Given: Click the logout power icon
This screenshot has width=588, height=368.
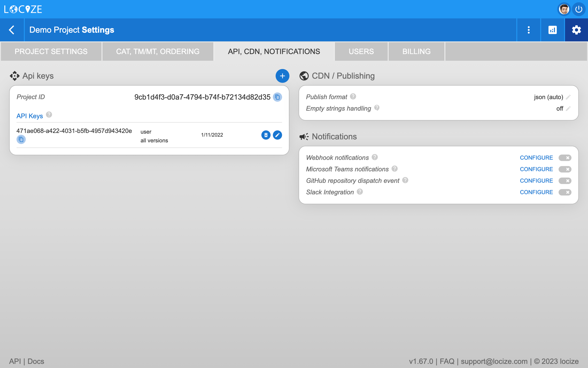Looking at the screenshot, I should (579, 9).
